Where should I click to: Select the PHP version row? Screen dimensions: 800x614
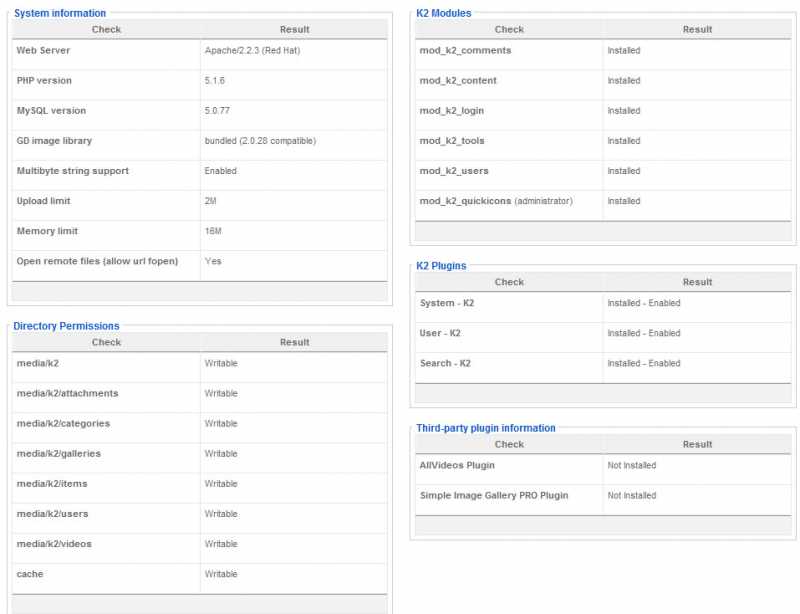199,81
